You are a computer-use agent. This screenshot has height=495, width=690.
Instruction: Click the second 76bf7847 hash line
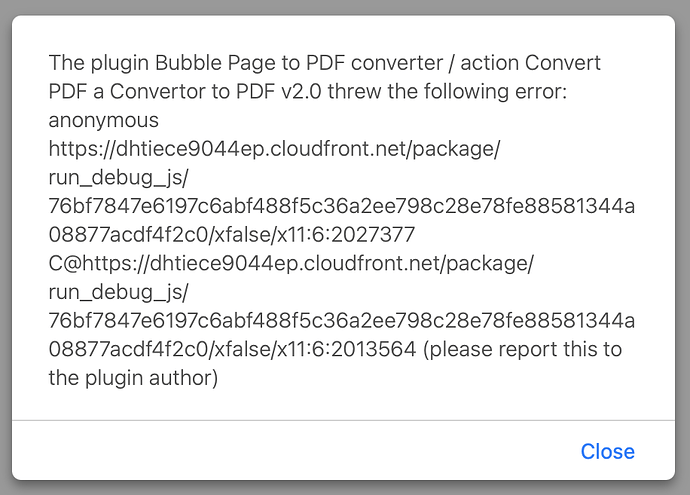(x=341, y=321)
